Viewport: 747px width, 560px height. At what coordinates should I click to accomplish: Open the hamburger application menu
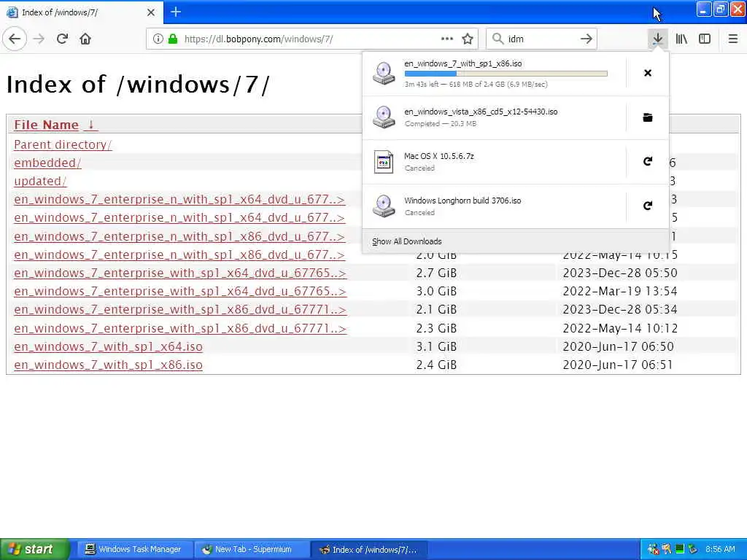pyautogui.click(x=733, y=39)
